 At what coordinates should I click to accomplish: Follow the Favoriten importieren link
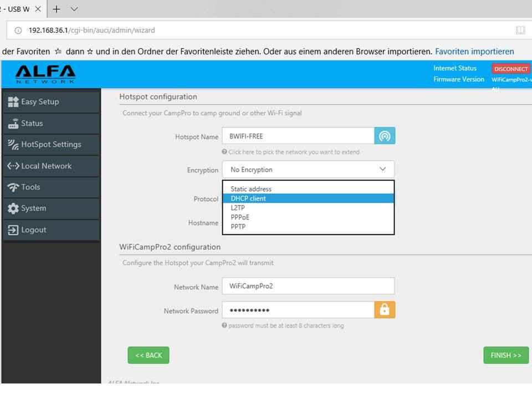pos(474,52)
